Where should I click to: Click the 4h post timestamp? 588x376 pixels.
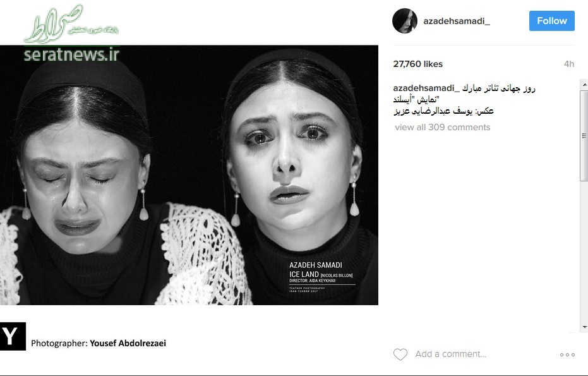point(569,64)
